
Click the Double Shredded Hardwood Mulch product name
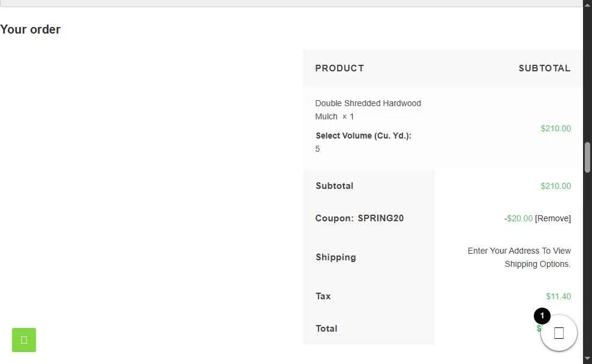click(368, 110)
